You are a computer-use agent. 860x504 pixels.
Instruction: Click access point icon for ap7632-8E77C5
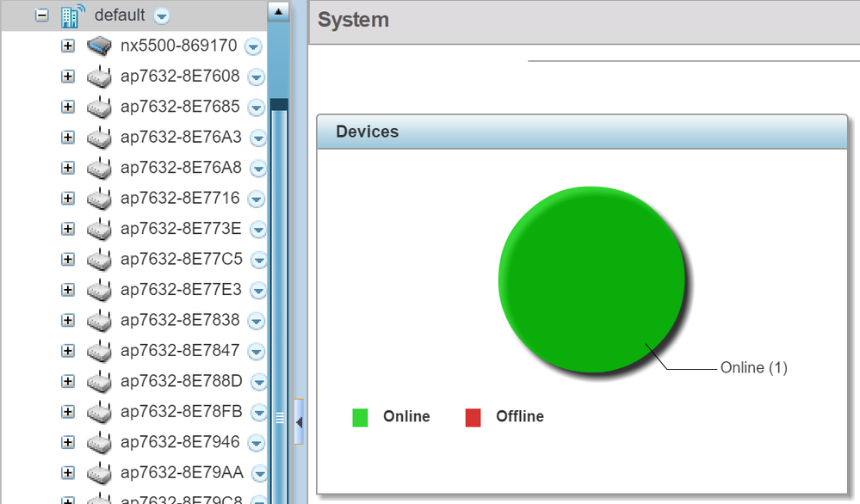pyautogui.click(x=99, y=260)
